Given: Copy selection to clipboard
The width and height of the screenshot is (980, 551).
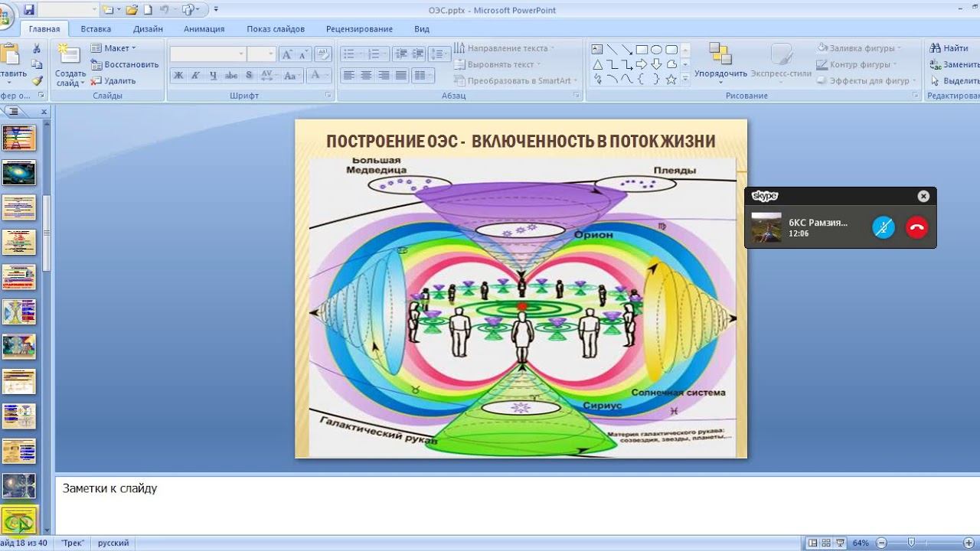Looking at the screenshot, I should coord(37,64).
